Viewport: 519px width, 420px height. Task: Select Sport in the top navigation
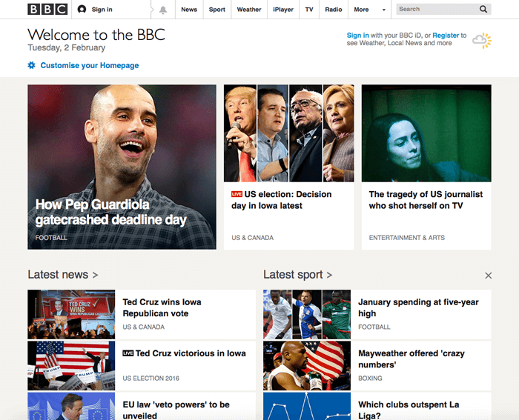(x=216, y=10)
